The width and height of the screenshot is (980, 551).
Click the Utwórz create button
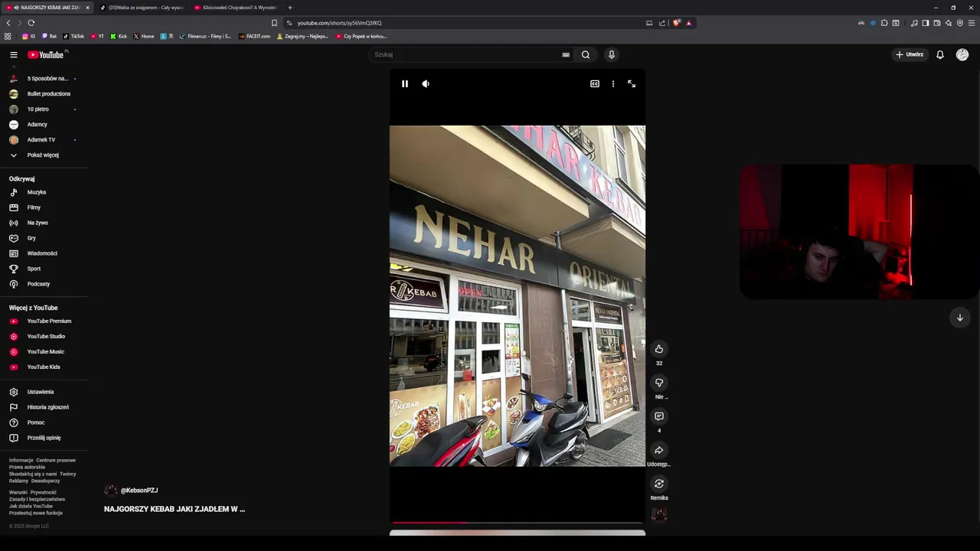910,54
